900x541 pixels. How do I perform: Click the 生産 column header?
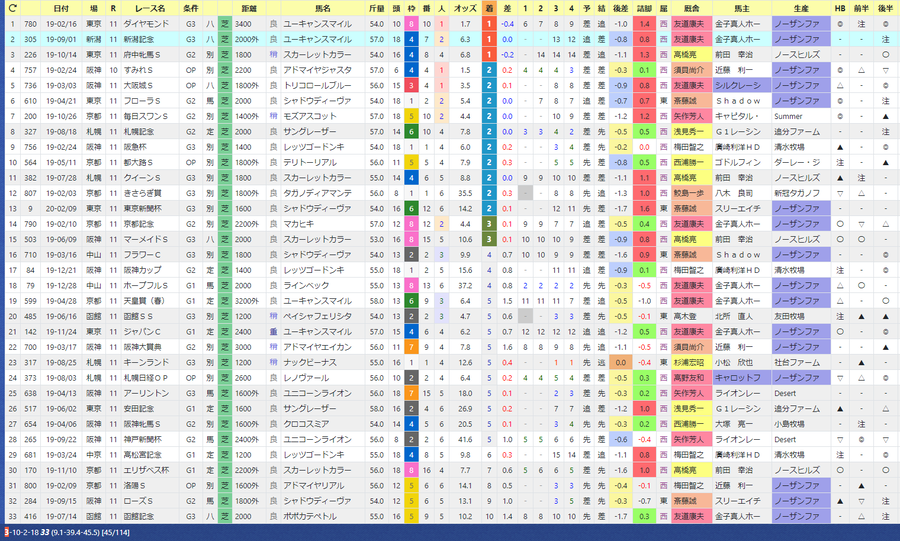tap(801, 8)
